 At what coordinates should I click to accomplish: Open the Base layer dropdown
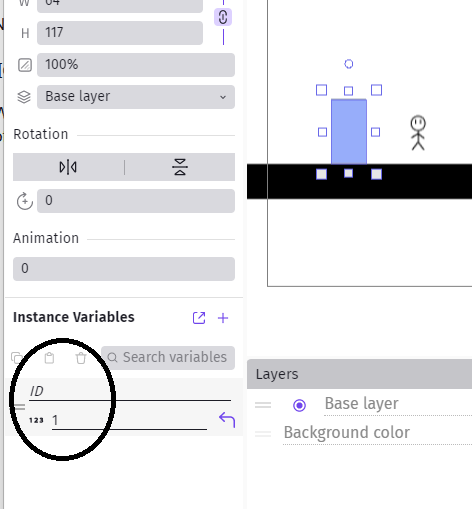click(x=136, y=97)
